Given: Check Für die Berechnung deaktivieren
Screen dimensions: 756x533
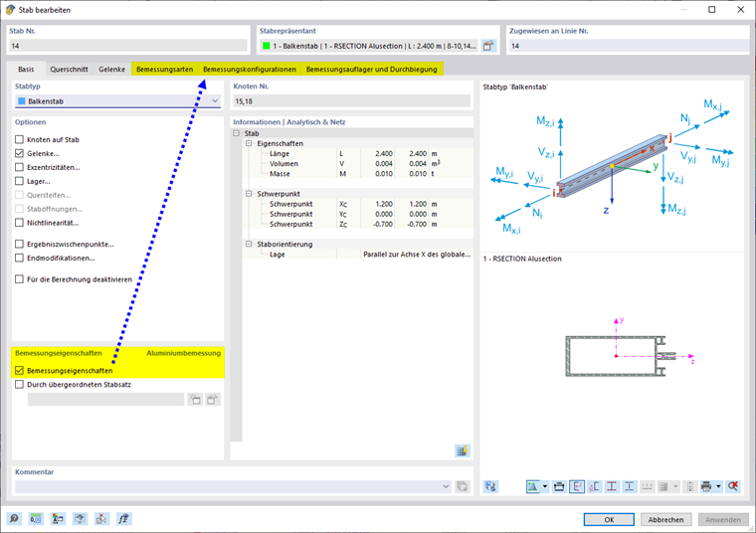Looking at the screenshot, I should point(19,279).
